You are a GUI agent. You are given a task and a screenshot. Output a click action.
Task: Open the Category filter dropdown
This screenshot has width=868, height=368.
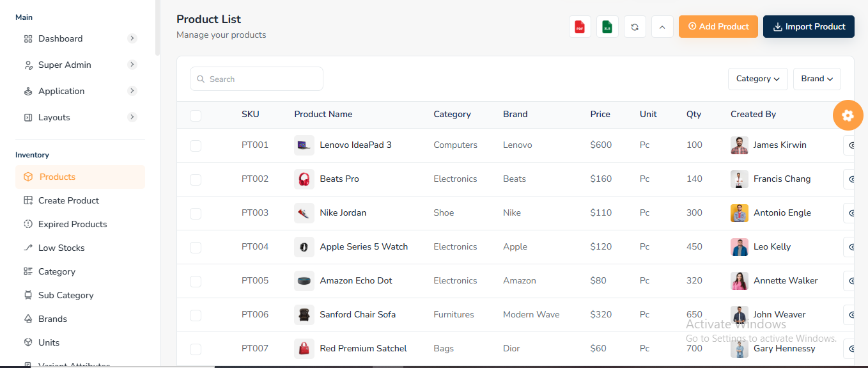pyautogui.click(x=757, y=79)
